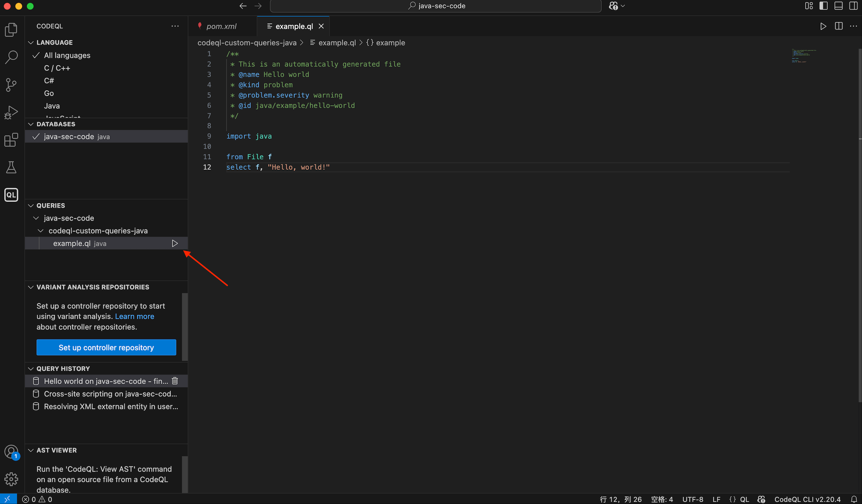Select All languages filter option
Screen dimensions: 862x504
click(x=67, y=55)
